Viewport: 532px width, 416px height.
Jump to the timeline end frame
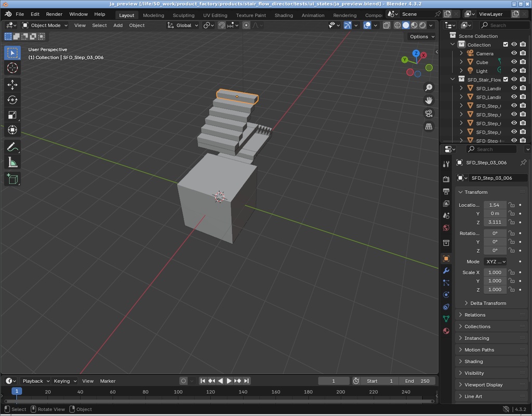[x=247, y=381]
